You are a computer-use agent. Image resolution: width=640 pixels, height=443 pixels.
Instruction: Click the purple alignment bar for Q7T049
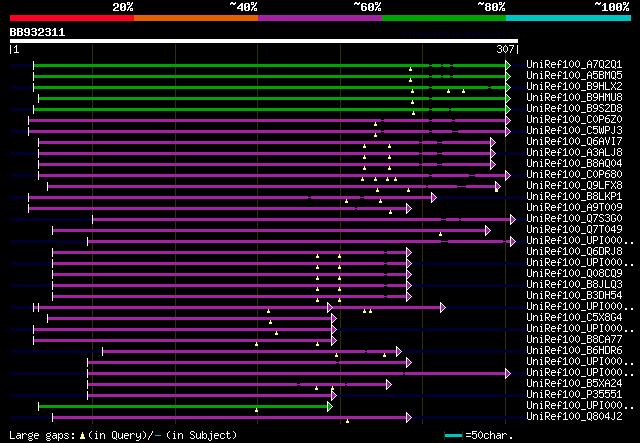click(269, 231)
